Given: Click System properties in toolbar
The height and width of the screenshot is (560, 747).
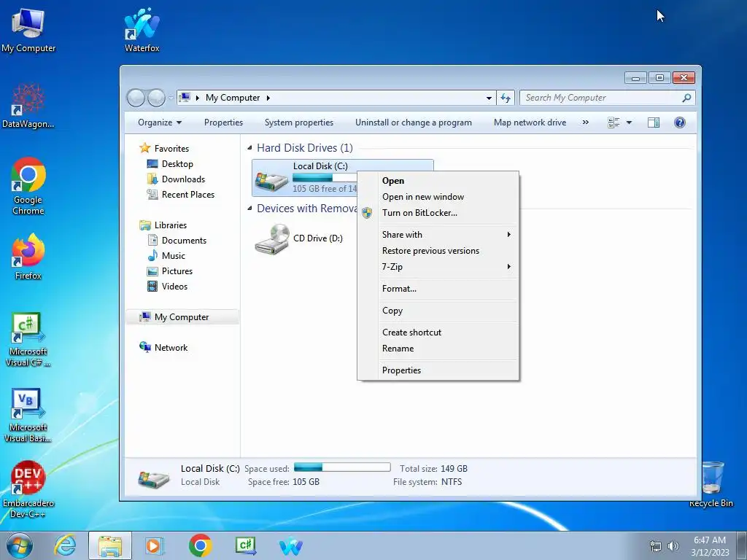Looking at the screenshot, I should coord(298,122).
